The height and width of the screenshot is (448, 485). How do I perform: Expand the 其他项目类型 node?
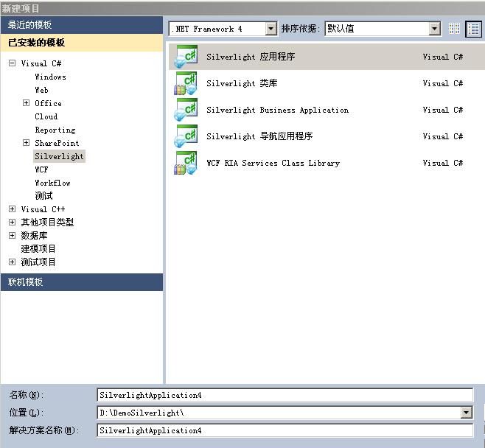click(x=12, y=223)
